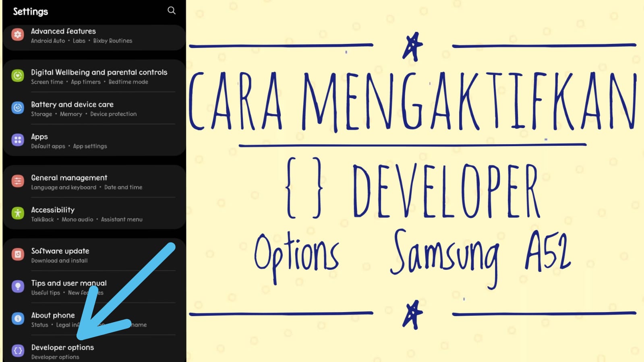Viewport: 644px width, 362px height.
Task: Click 'Device protection' subtitle text
Action: click(114, 114)
